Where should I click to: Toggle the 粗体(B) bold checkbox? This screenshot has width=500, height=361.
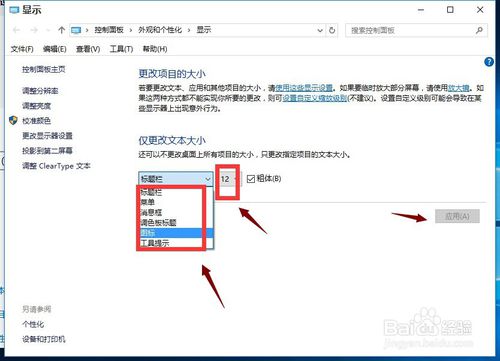point(251,179)
